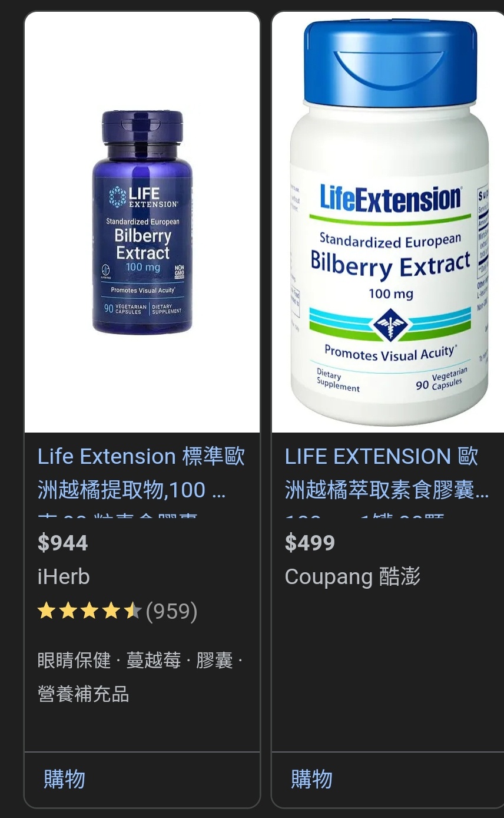Open the (959) review count

pos(171,611)
